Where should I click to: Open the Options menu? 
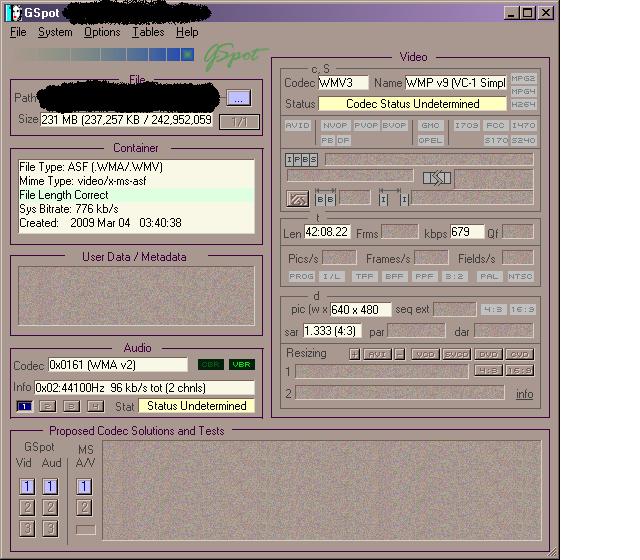(x=102, y=32)
